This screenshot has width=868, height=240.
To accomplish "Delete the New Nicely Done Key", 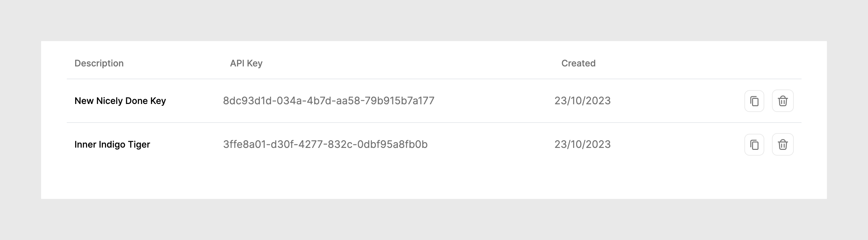I will (x=782, y=101).
